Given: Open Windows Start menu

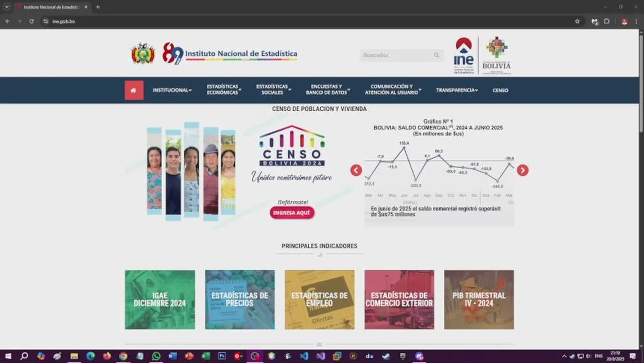Looking at the screenshot, I should (x=8, y=356).
